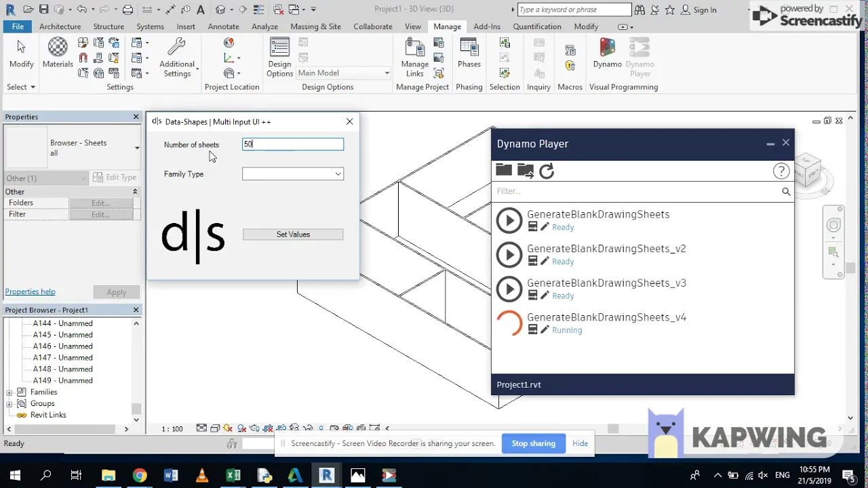Open the Macro Manager icon
Screen dimensions: 868x488
(x=570, y=51)
